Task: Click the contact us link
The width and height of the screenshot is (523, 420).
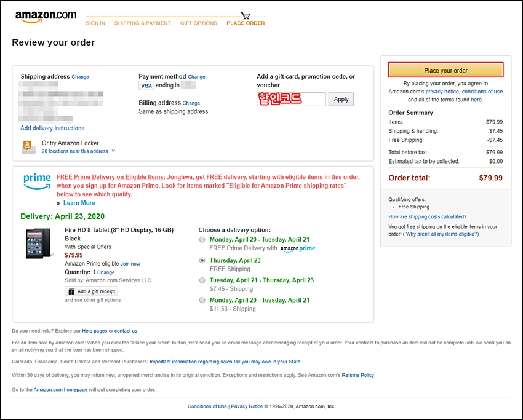Action: pyautogui.click(x=126, y=331)
